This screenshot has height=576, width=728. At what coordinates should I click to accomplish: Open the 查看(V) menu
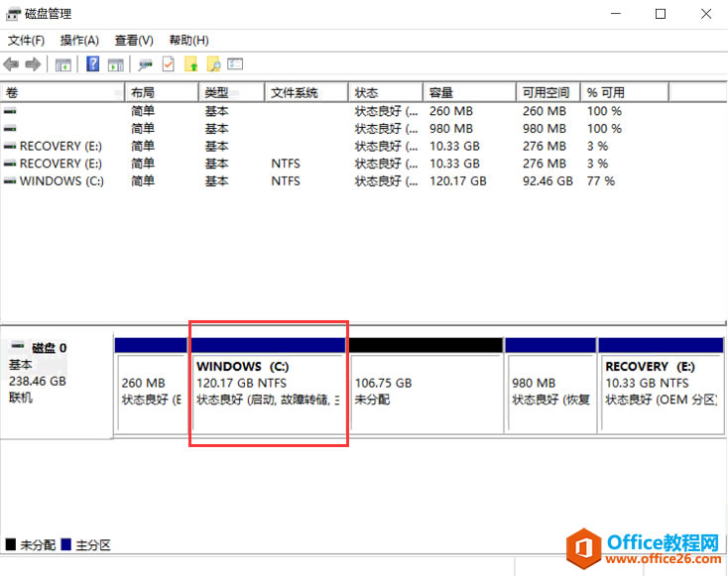coord(134,41)
